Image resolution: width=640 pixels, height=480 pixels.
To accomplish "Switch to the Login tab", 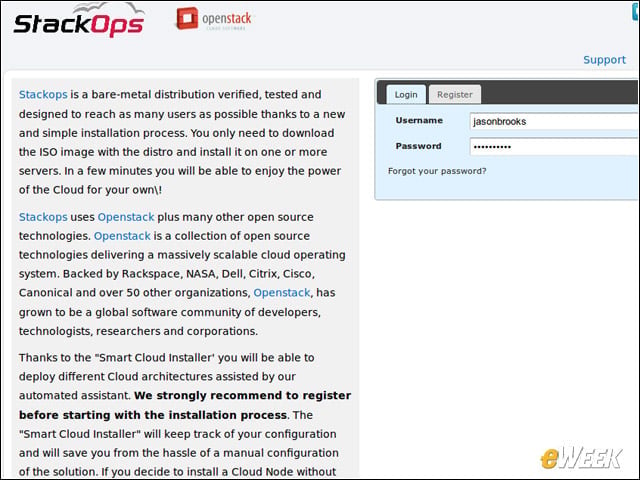I will (x=406, y=94).
